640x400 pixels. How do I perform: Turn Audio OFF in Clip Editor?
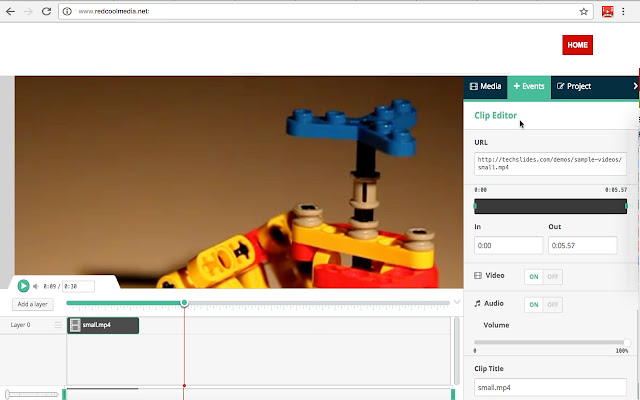click(553, 304)
